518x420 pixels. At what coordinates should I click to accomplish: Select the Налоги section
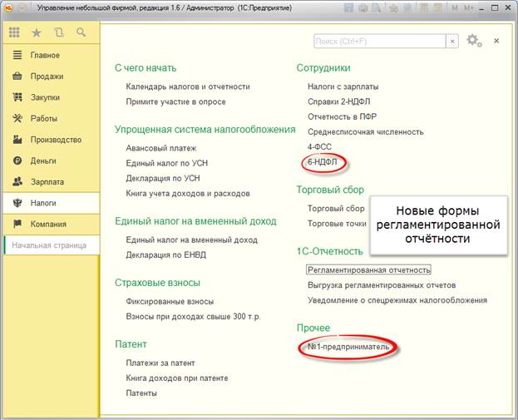click(x=52, y=203)
